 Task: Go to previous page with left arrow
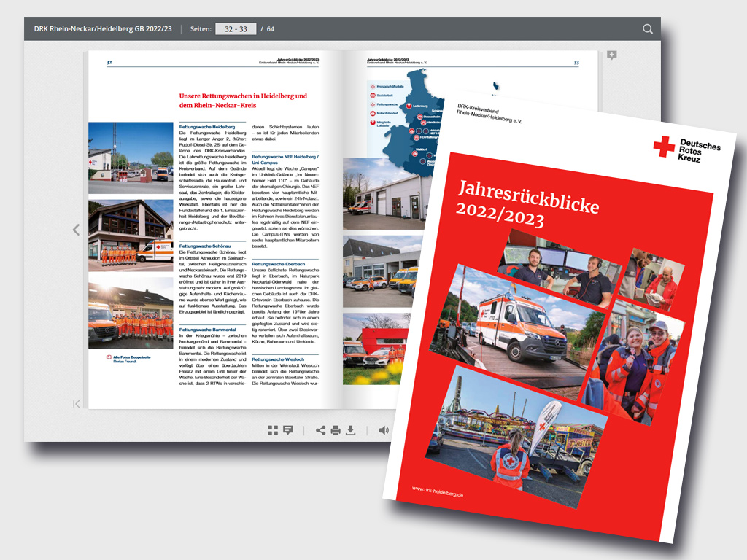(x=76, y=230)
